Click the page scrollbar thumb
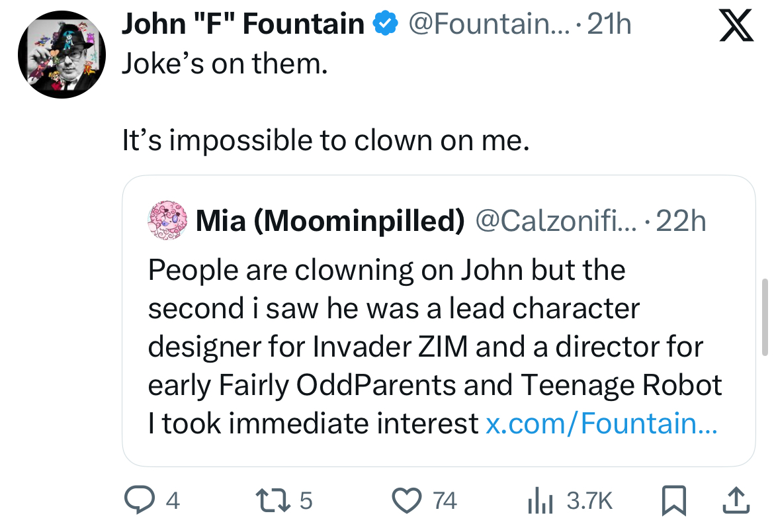The width and height of the screenshot is (774, 532). (765, 316)
